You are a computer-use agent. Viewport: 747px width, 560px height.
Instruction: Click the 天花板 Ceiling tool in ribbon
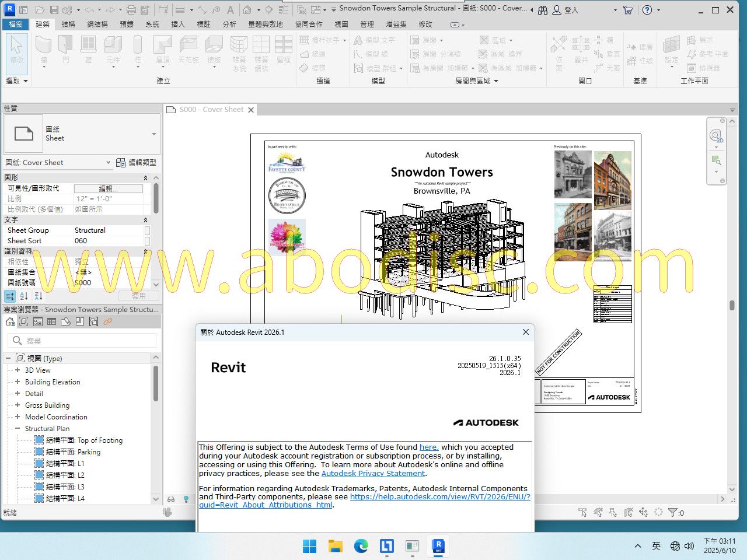[189, 50]
